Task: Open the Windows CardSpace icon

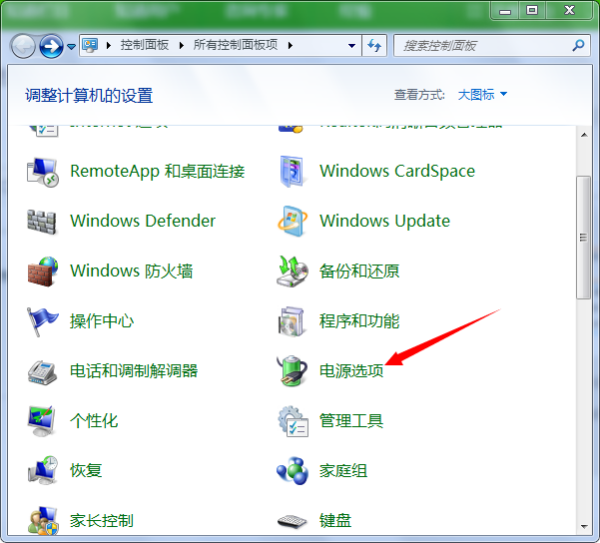Action: (292, 171)
